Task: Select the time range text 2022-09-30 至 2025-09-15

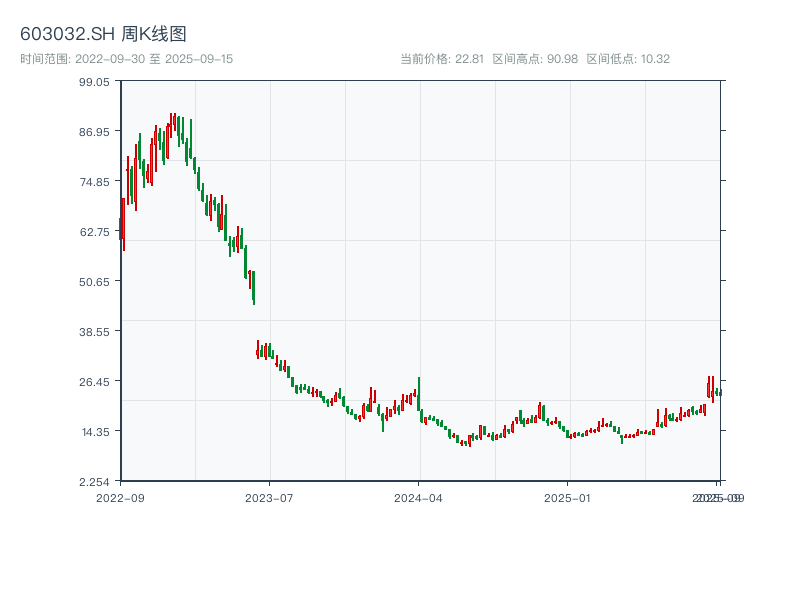Action: [126, 59]
